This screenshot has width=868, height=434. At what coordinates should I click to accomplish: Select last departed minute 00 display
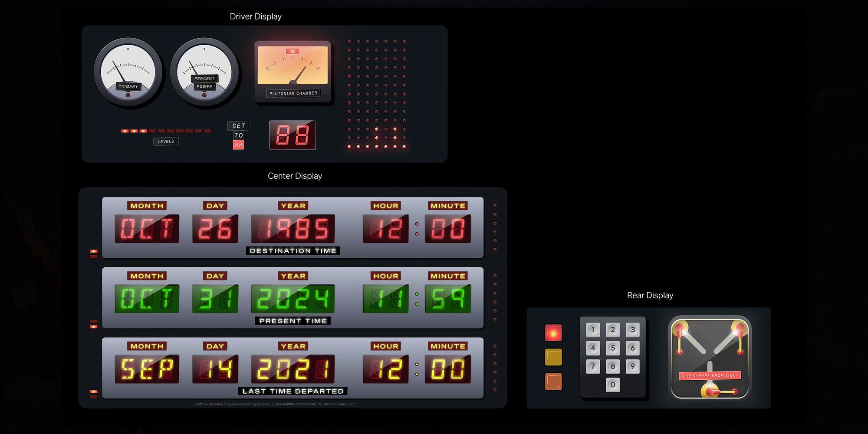(448, 369)
